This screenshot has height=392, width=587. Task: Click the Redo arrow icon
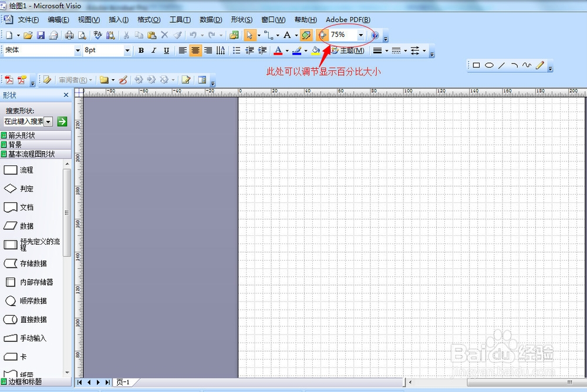212,35
